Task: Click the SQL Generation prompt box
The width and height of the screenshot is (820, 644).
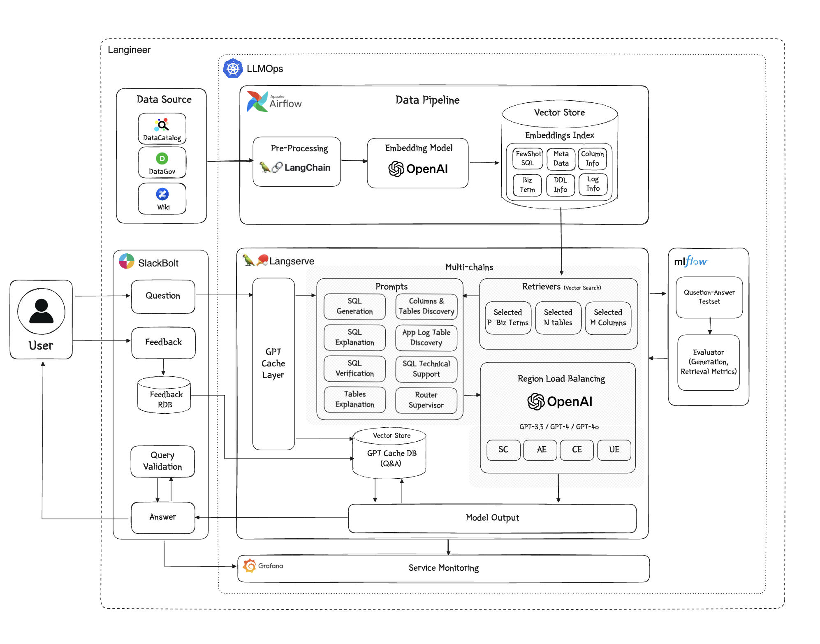Action: pos(354,306)
